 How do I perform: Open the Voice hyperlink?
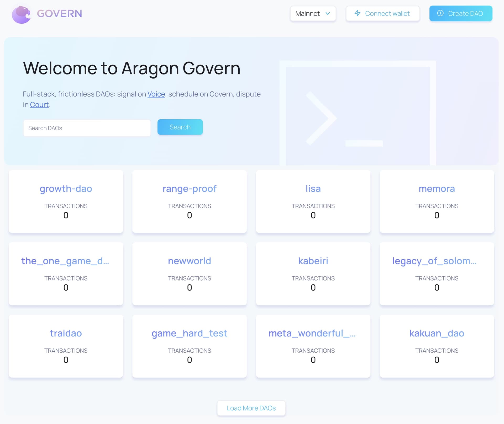156,94
